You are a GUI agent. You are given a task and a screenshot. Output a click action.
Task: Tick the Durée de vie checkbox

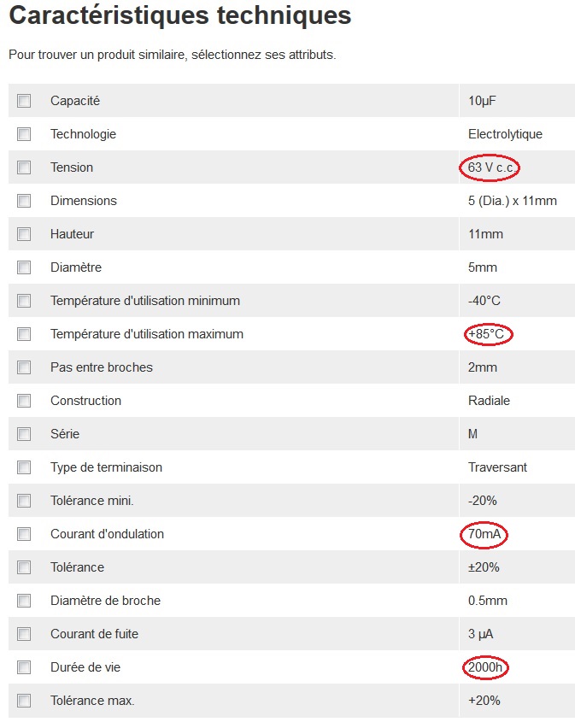(x=24, y=667)
